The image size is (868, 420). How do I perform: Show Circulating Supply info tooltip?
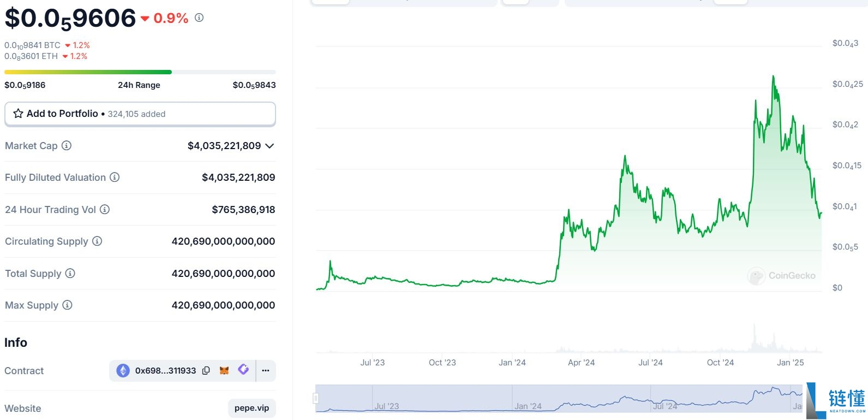(x=97, y=241)
